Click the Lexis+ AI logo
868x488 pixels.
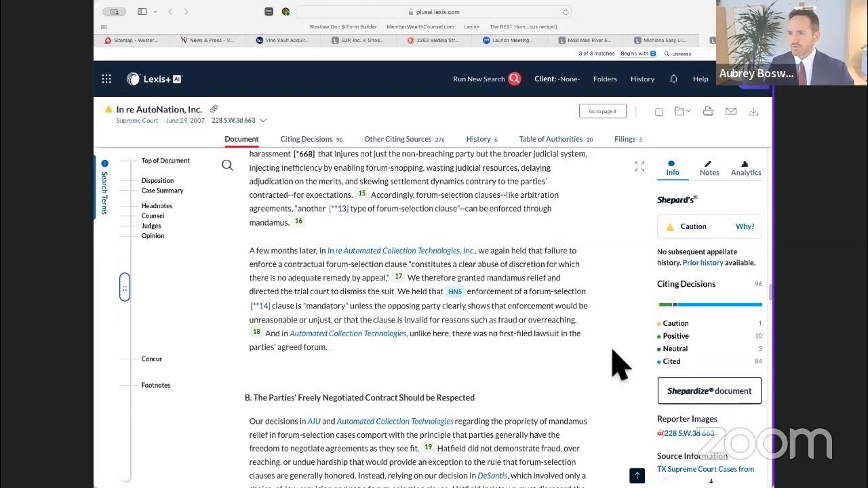154,79
